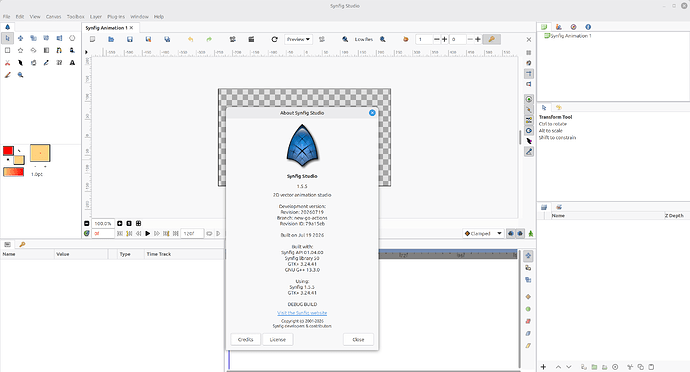Image resolution: width=690 pixels, height=372 pixels.
Task: Select the Spline tool
Action: click(x=59, y=51)
